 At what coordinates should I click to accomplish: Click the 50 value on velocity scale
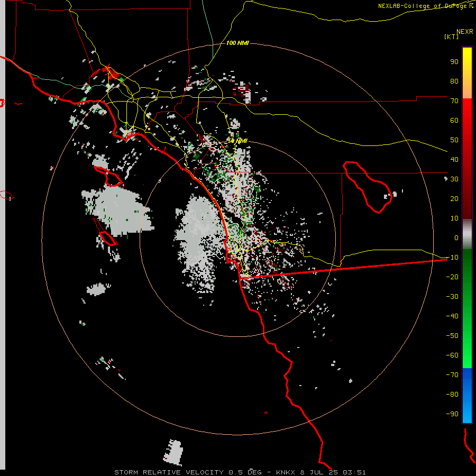(x=454, y=140)
